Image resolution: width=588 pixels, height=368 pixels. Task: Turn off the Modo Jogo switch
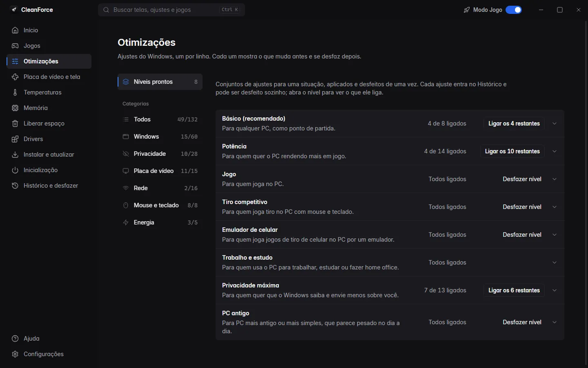[514, 10]
